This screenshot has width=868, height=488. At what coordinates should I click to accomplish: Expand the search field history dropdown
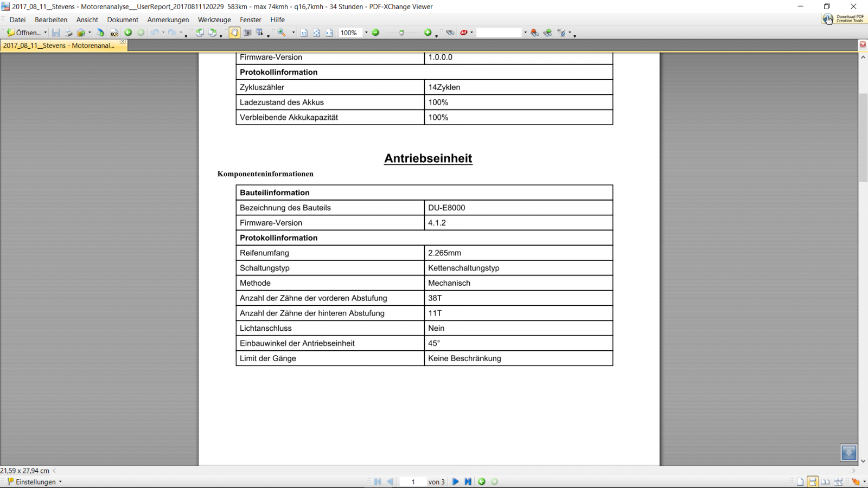pyautogui.click(x=525, y=33)
